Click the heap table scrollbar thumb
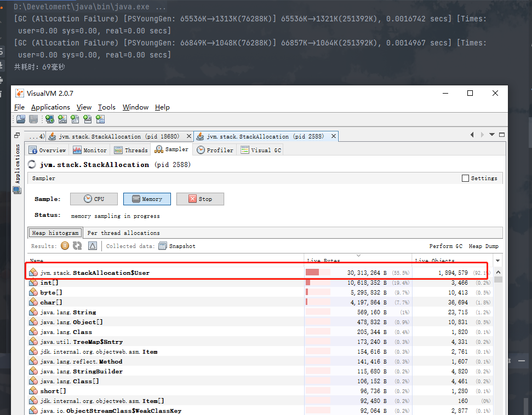 point(498,279)
